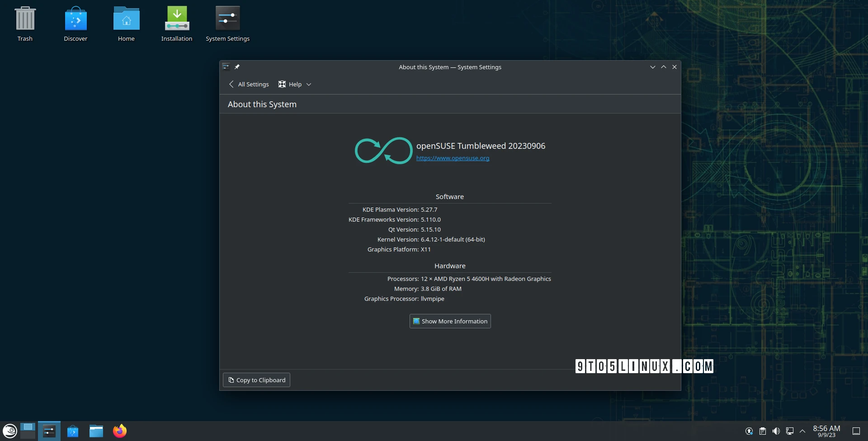
Task: Expand hidden system tray icons arrow
Action: 802,431
